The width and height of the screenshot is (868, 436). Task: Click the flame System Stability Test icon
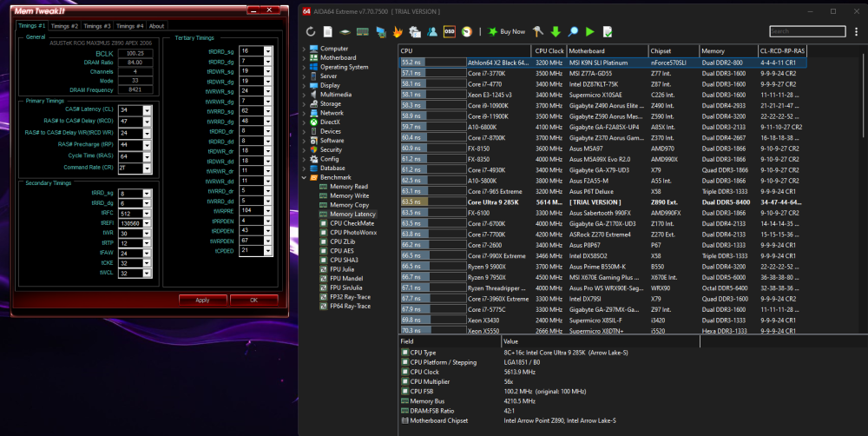tap(398, 31)
